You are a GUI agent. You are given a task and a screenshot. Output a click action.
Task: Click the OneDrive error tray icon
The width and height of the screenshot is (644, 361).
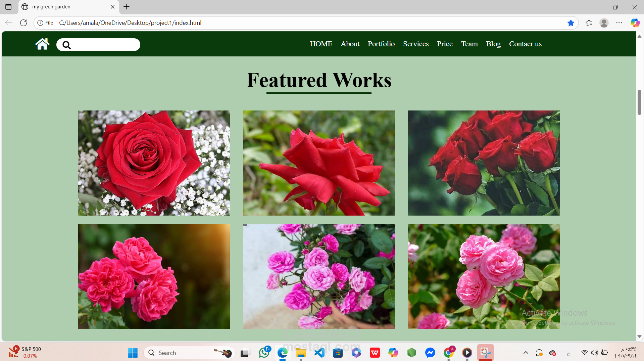553,353
